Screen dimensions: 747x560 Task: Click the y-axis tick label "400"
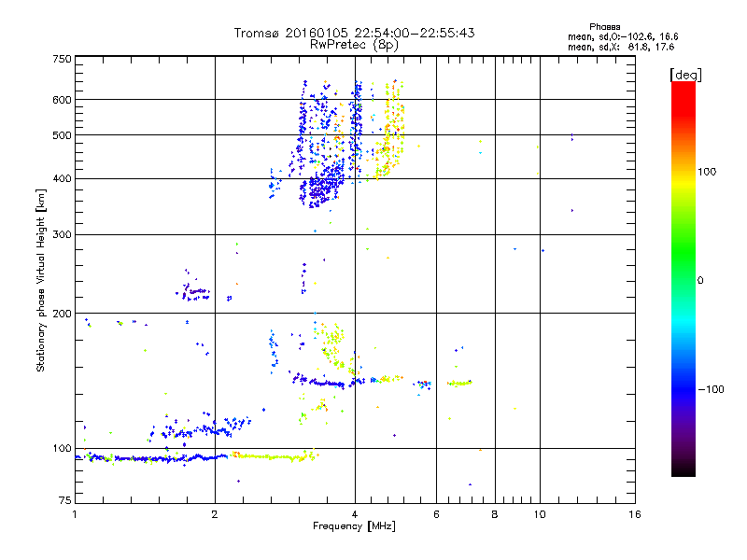[62, 178]
